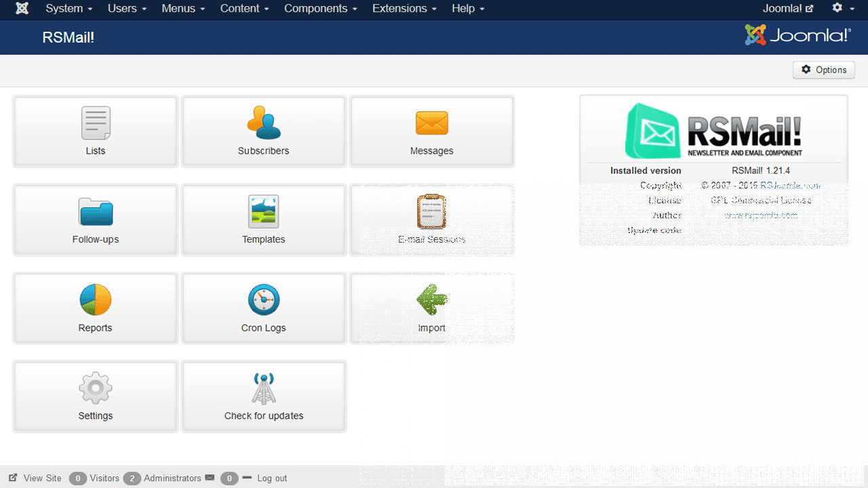This screenshot has height=488, width=868.
Task: Open the Templates icon
Action: click(x=263, y=212)
